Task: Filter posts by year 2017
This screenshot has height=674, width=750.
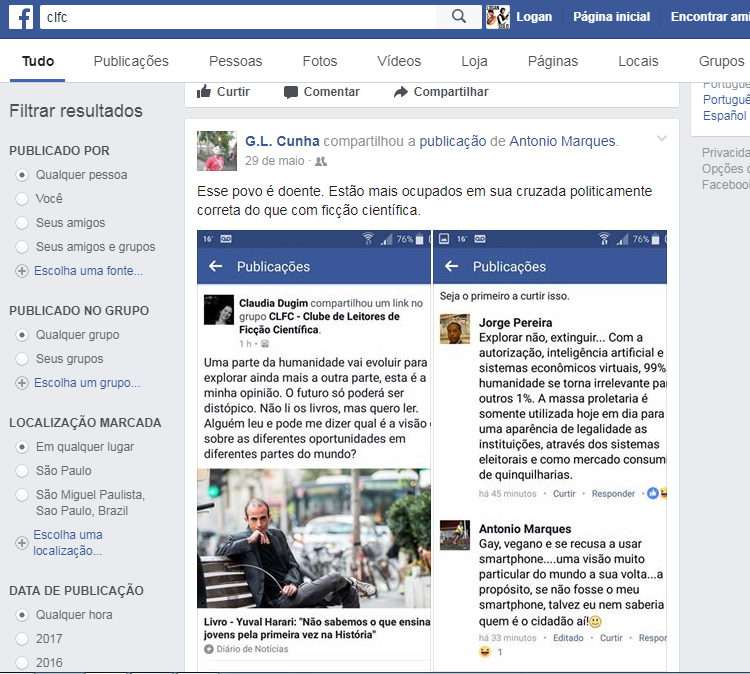Action: tap(22, 639)
